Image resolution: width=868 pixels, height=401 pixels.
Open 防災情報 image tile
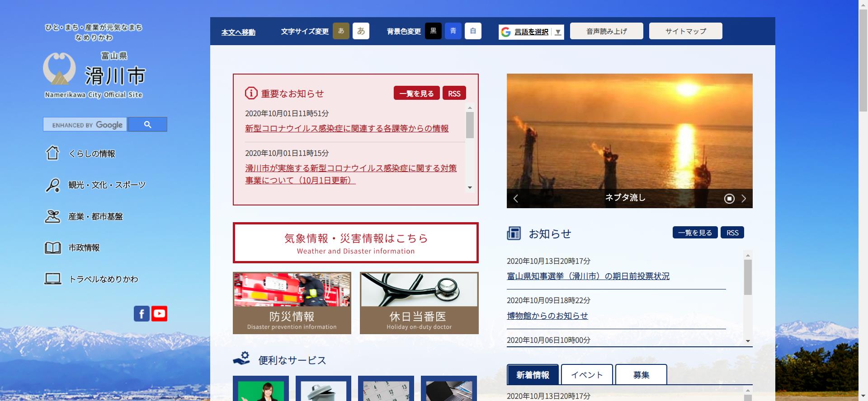point(292,303)
